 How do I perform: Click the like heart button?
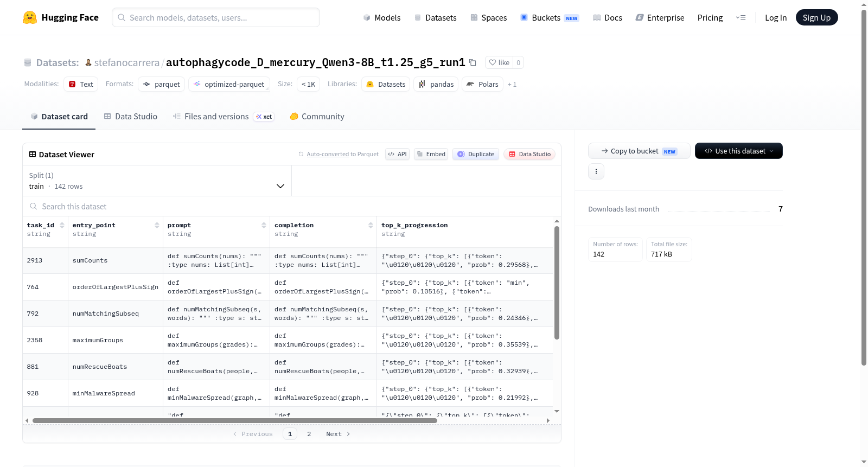tap(499, 62)
